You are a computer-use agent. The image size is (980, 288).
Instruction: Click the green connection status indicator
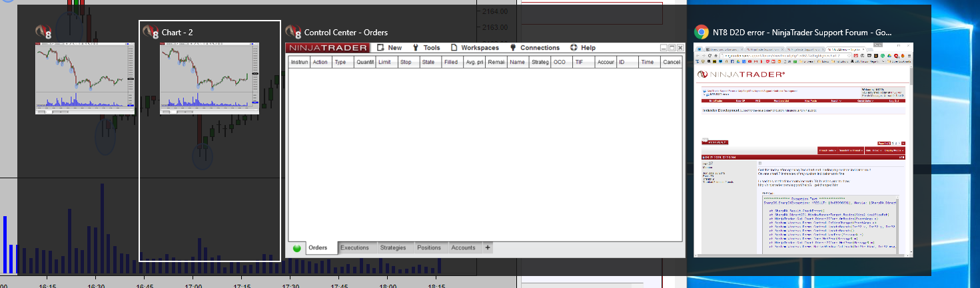[x=296, y=248]
